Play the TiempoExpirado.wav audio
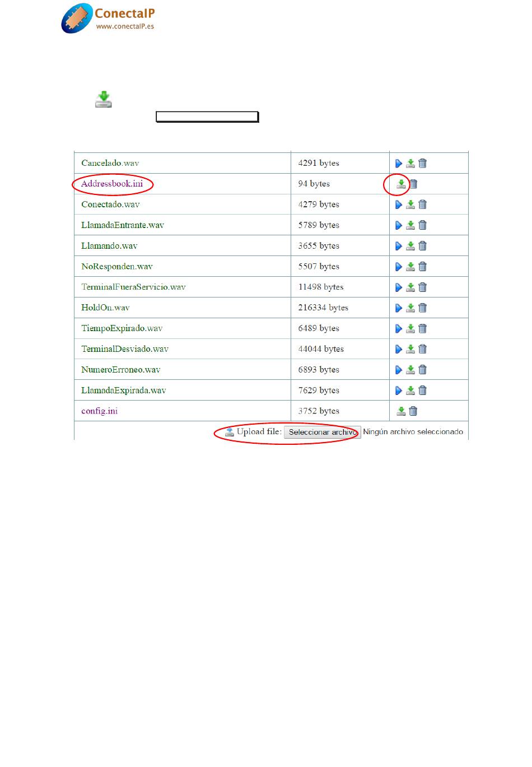This screenshot has height=767, width=532. [399, 329]
